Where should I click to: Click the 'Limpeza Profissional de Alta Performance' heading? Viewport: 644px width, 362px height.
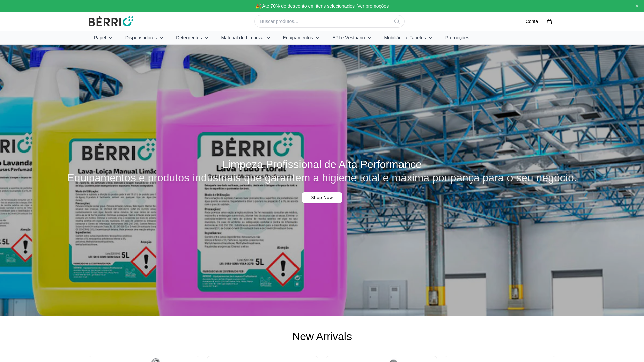[x=322, y=164]
